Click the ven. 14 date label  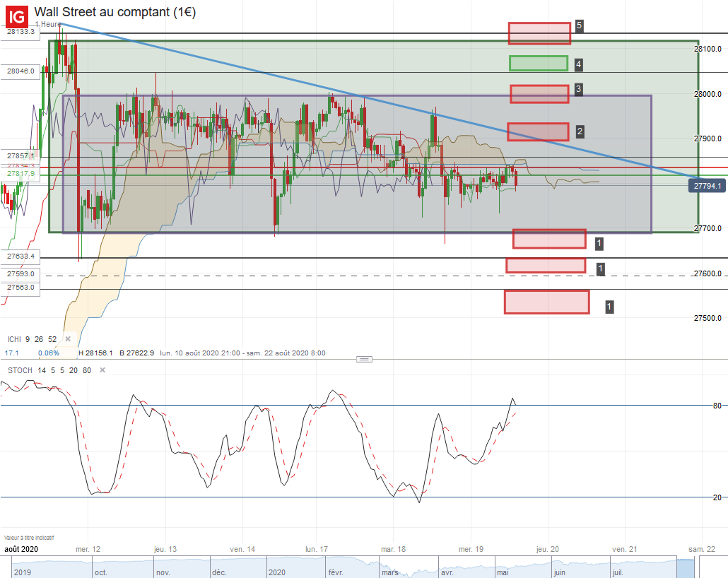[x=242, y=549]
